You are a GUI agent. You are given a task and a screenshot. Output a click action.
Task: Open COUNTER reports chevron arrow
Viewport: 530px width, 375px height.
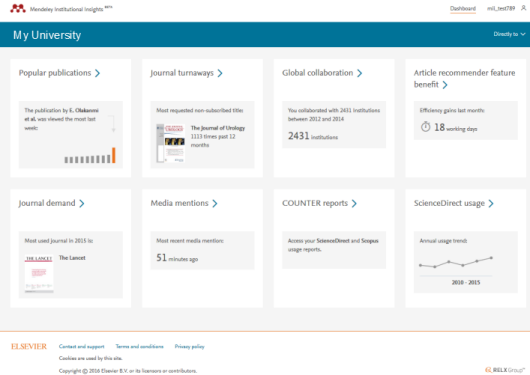(x=354, y=203)
